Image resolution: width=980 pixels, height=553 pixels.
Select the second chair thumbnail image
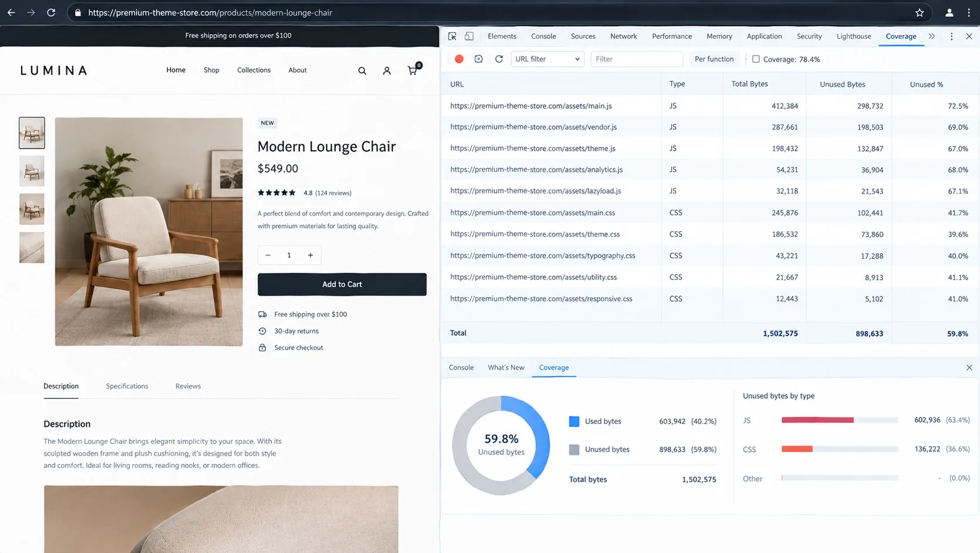pyautogui.click(x=32, y=171)
